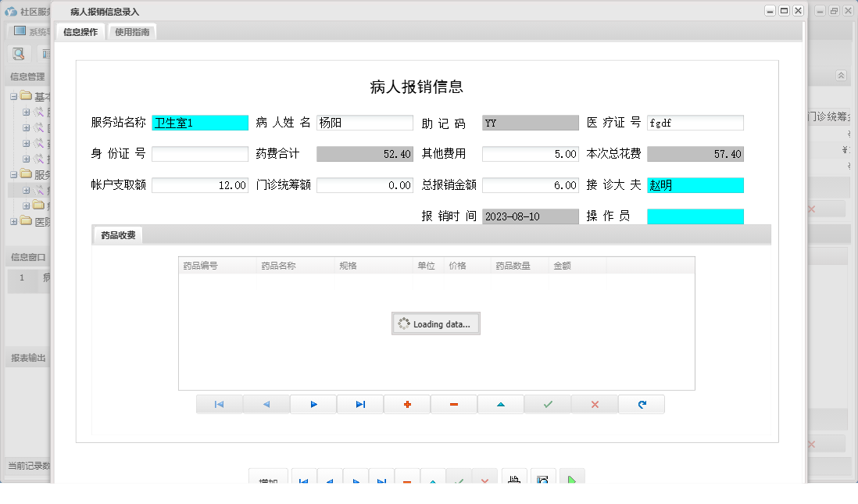The width and height of the screenshot is (858, 504).
Task: Jump to the first drug record
Action: coord(220,404)
